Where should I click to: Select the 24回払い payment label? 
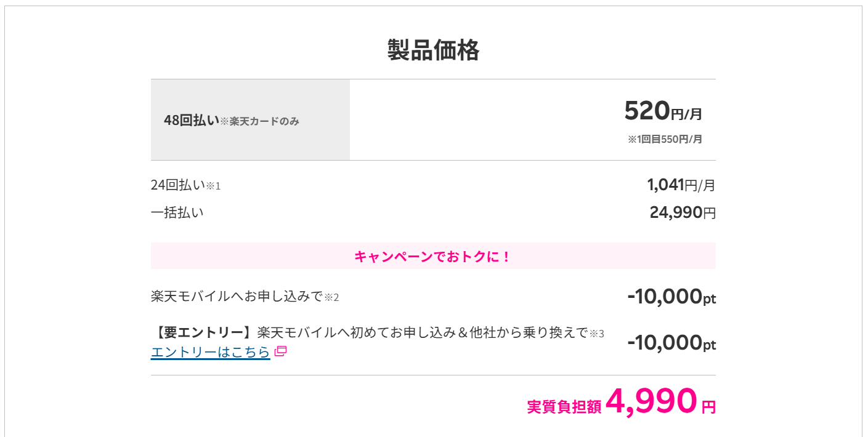(178, 185)
